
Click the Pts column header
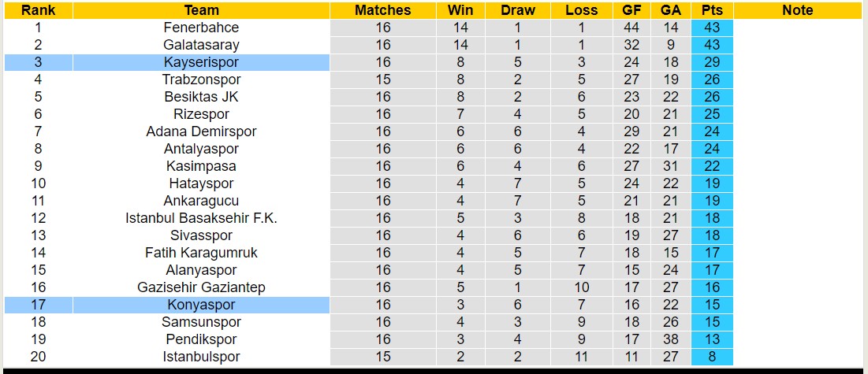click(711, 10)
